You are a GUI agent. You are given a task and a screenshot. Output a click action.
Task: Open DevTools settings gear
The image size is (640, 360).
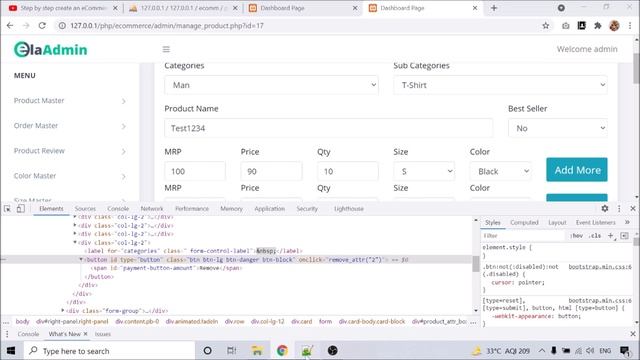pos(605,209)
